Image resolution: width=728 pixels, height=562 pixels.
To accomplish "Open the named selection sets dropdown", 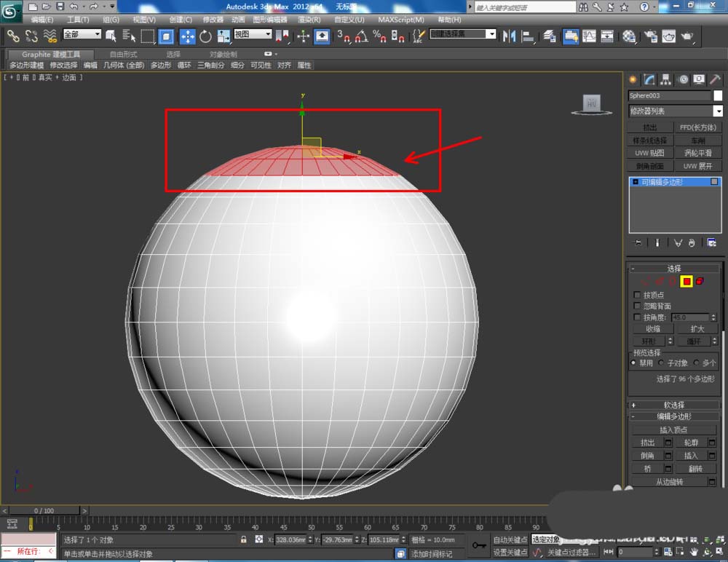I will pos(463,34).
